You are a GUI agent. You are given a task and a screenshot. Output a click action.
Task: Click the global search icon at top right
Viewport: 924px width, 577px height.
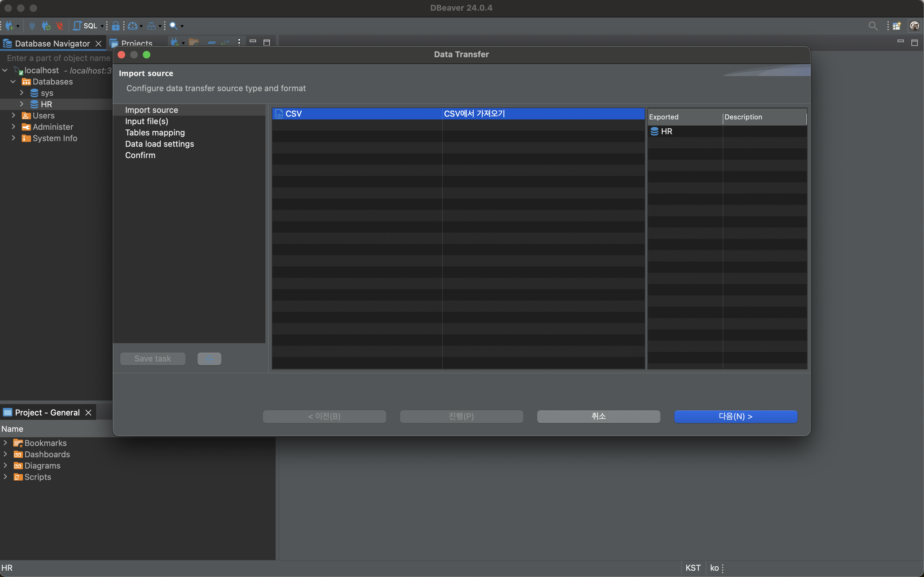(872, 26)
